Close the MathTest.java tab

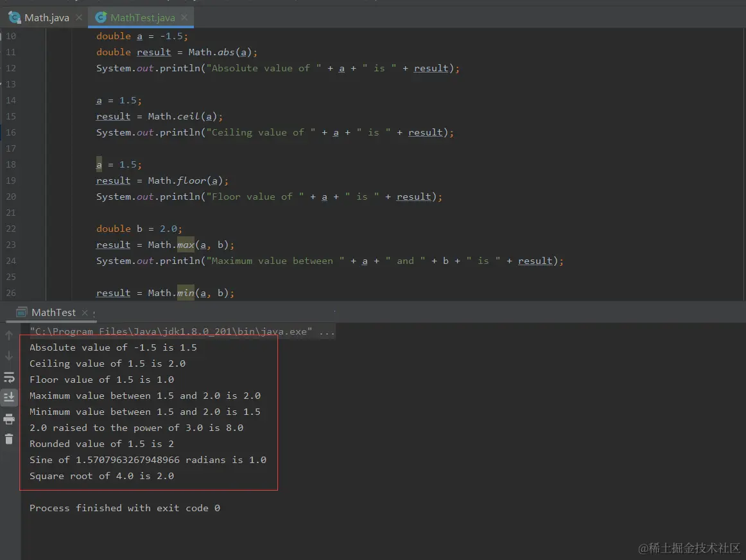[x=184, y=17]
